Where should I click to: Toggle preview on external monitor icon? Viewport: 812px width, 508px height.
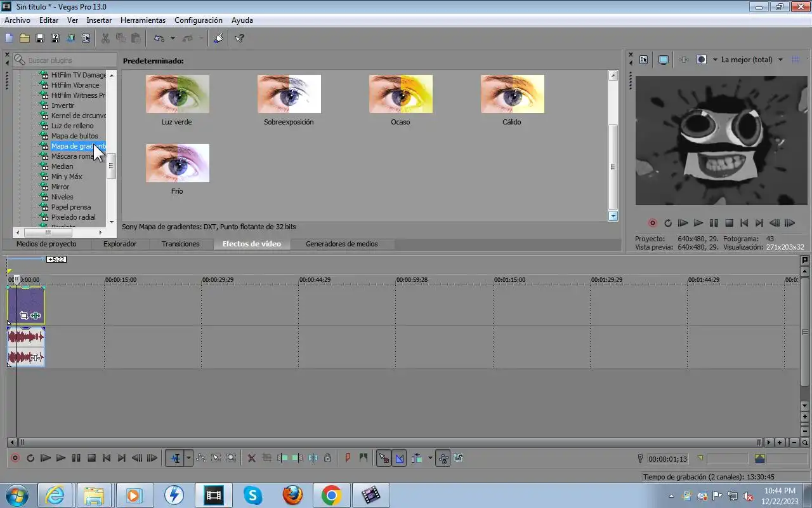(x=663, y=60)
